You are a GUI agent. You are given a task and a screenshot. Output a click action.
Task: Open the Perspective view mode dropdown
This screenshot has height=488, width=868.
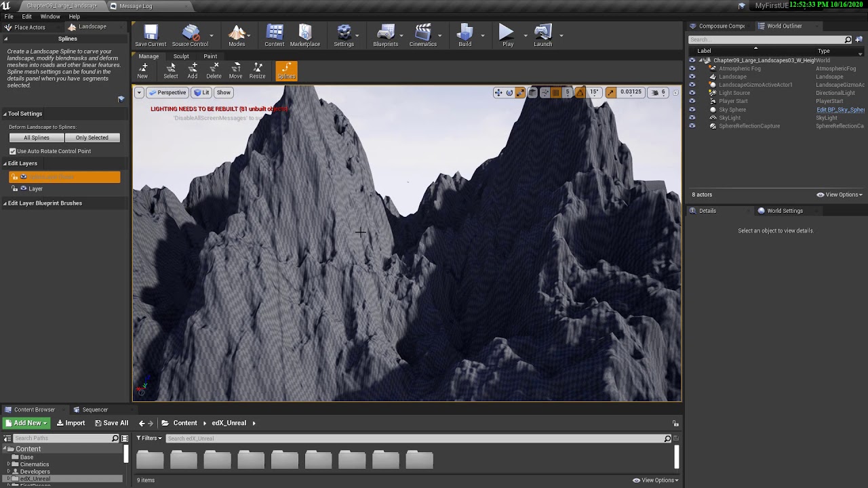pos(167,93)
